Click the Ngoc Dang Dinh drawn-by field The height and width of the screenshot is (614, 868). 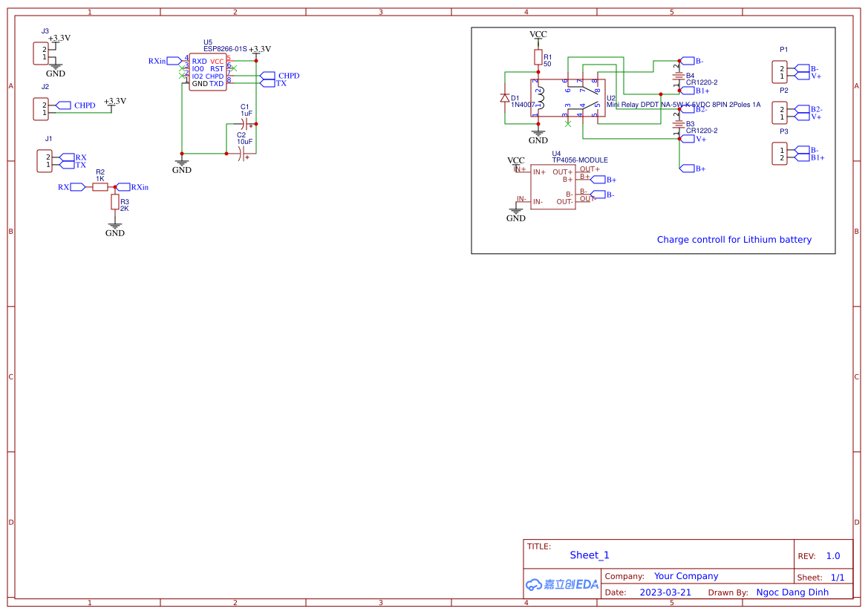pos(792,592)
